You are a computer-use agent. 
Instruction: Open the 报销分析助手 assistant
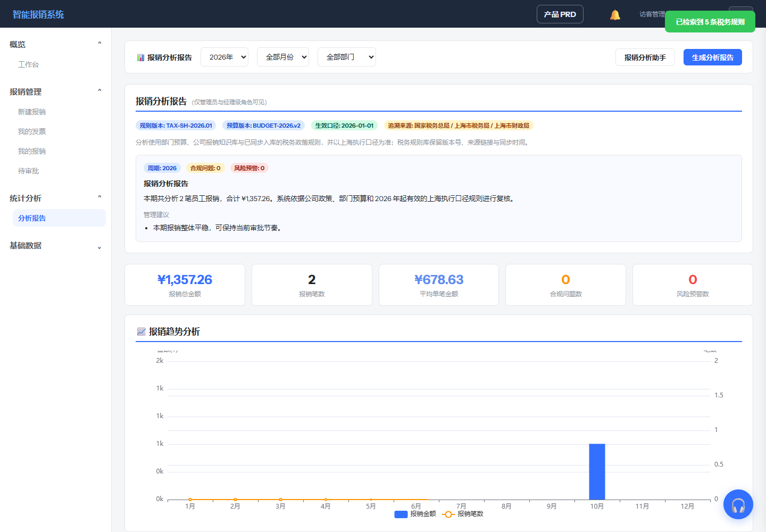pos(645,57)
